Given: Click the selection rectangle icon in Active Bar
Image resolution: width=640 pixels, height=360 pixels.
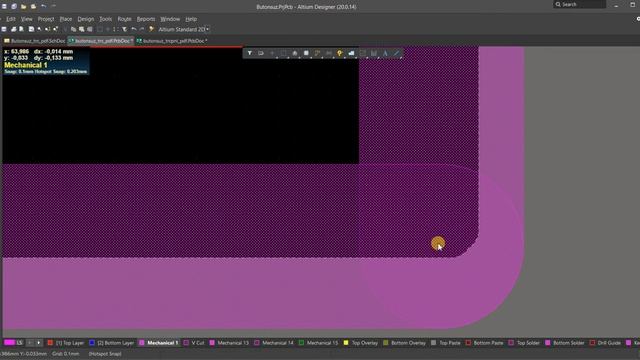Looking at the screenshot, I should pos(284,53).
